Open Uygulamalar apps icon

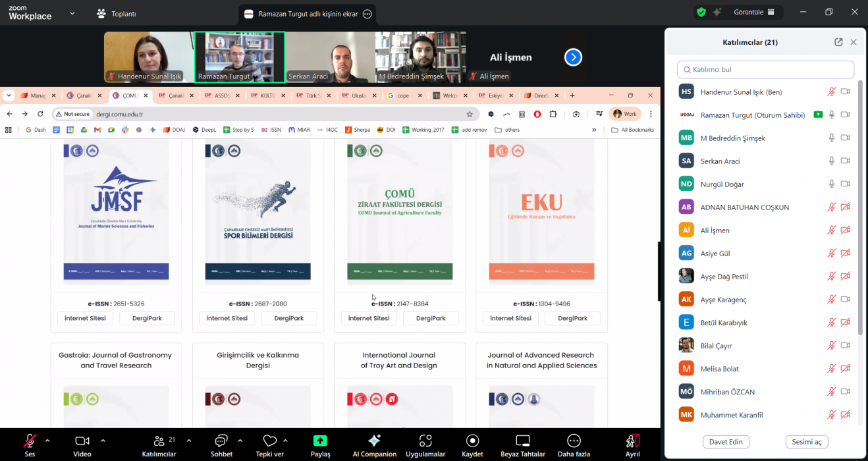425,441
